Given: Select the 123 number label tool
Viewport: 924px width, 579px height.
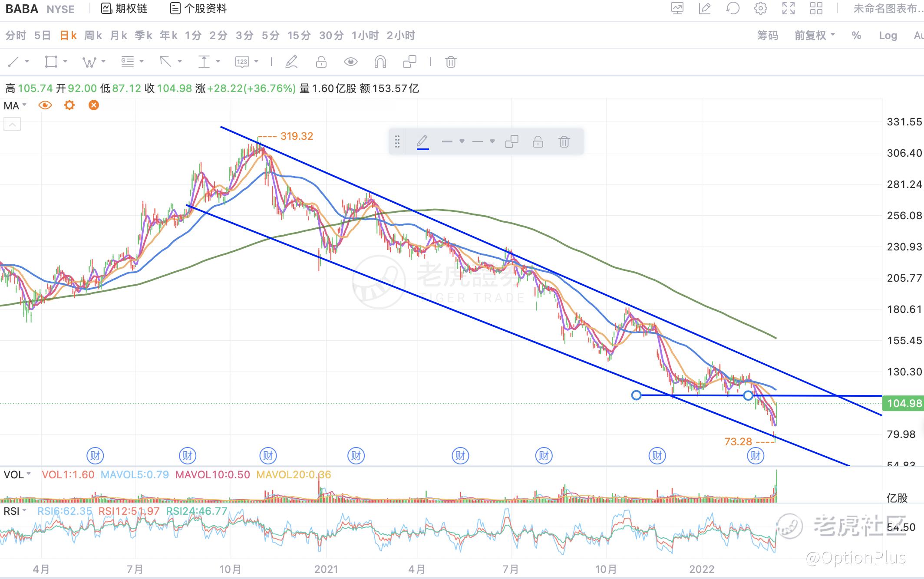Looking at the screenshot, I should click(242, 62).
